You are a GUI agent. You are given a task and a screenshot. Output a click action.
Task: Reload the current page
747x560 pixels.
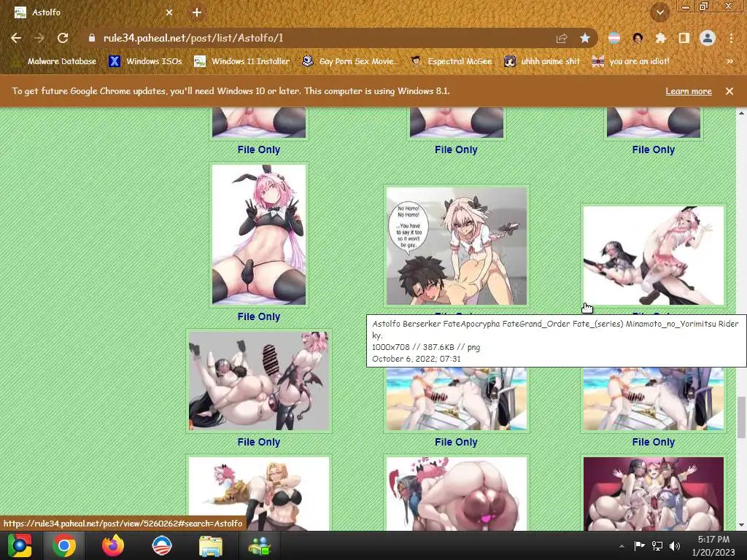coord(63,38)
